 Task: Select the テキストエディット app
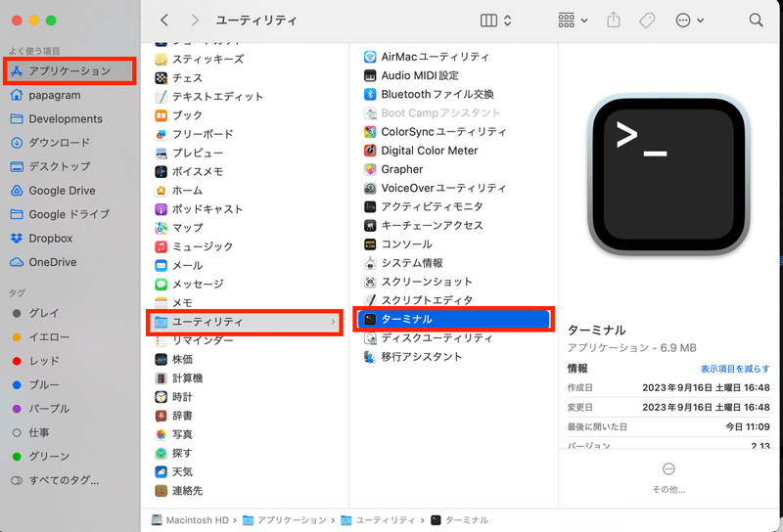(208, 96)
